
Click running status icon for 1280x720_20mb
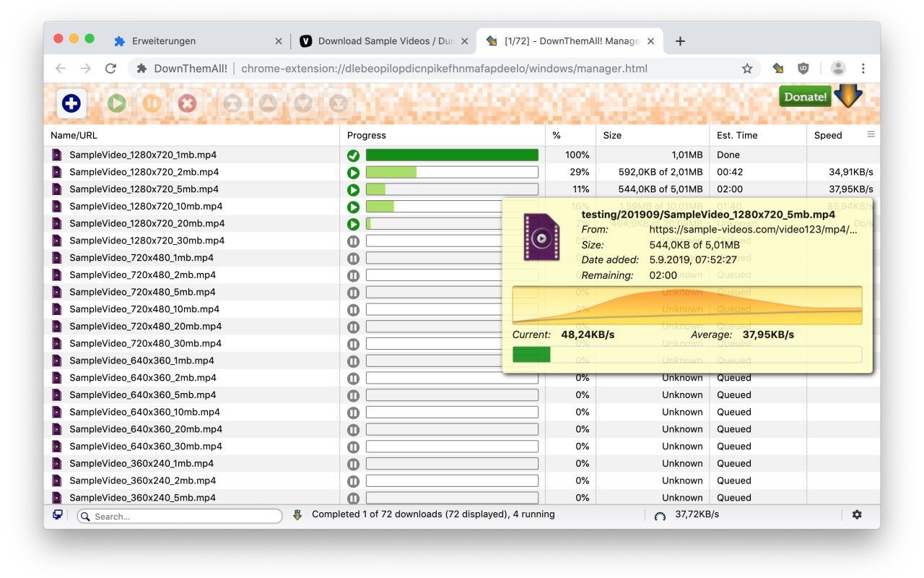(x=353, y=224)
